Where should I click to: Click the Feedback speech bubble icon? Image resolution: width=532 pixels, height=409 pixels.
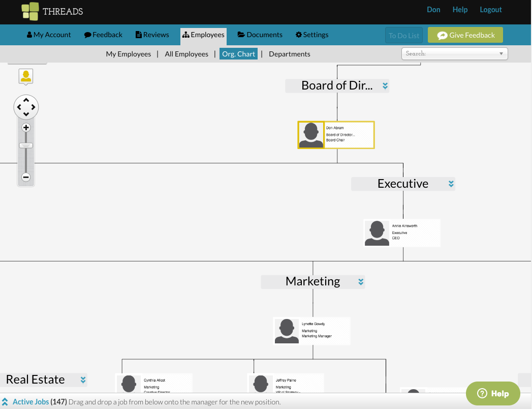point(86,35)
